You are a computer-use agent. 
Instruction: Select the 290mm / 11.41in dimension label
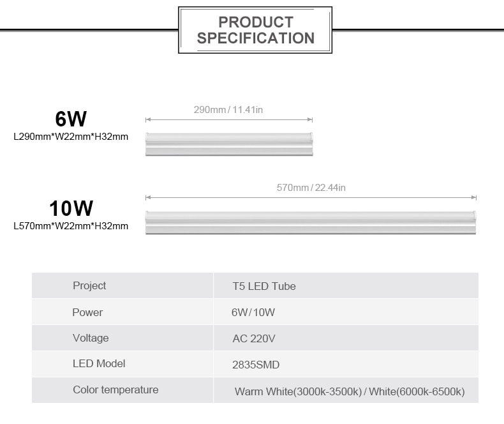pyautogui.click(x=228, y=110)
